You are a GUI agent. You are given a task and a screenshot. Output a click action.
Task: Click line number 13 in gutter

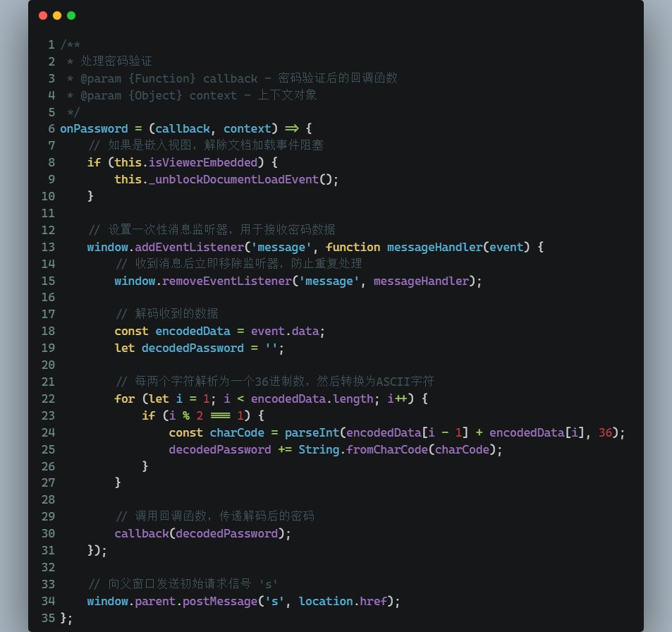pyautogui.click(x=48, y=247)
